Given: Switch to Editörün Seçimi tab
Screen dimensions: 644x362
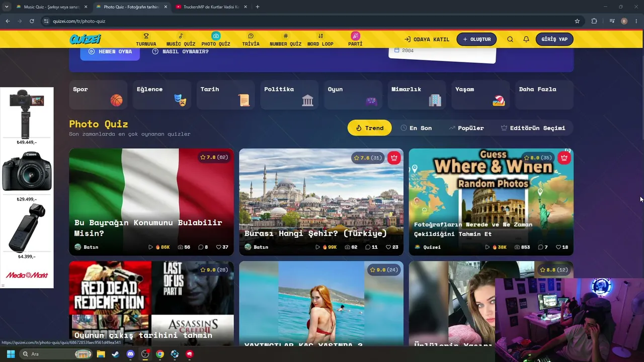Looking at the screenshot, I should pyautogui.click(x=533, y=128).
